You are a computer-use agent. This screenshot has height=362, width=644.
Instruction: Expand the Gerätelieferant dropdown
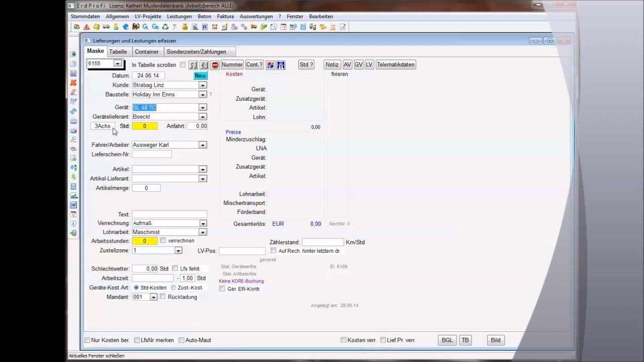[202, 117]
